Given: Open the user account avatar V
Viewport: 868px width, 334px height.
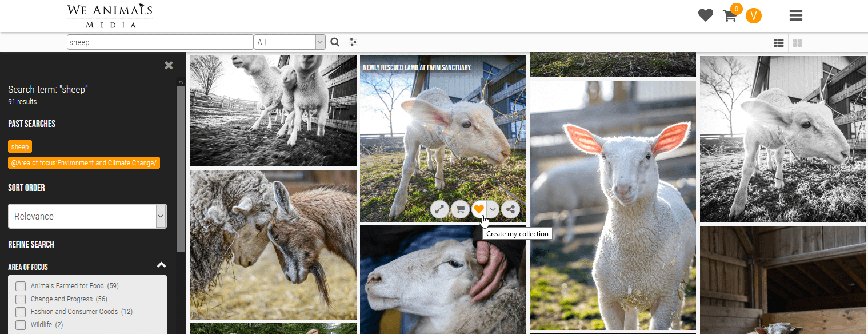Looking at the screenshot, I should 754,15.
